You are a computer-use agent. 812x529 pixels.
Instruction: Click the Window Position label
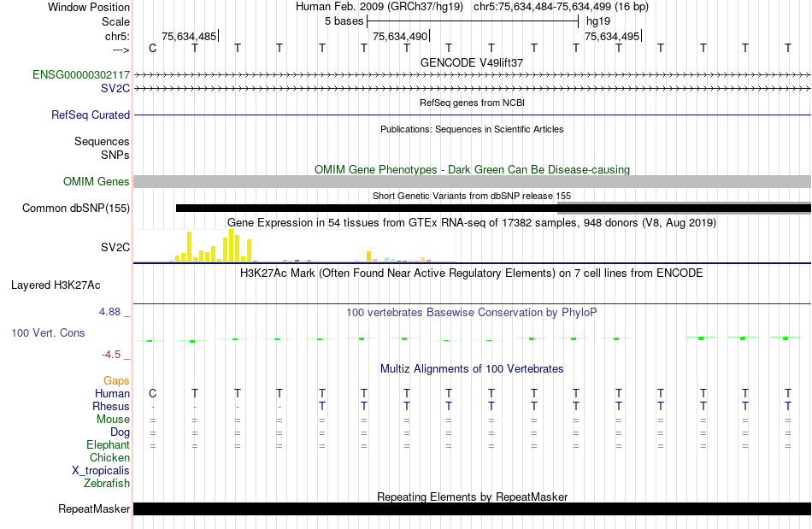point(89,7)
